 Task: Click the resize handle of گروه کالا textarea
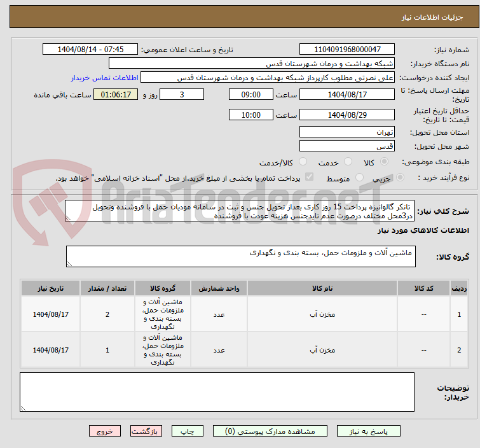point(69,264)
